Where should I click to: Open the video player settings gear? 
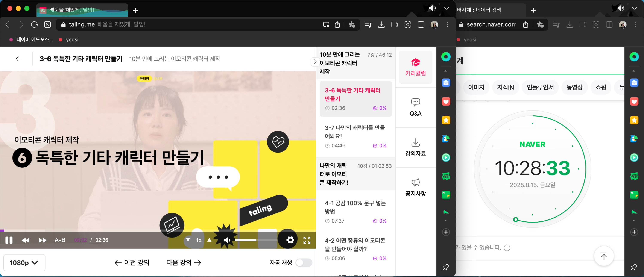290,240
